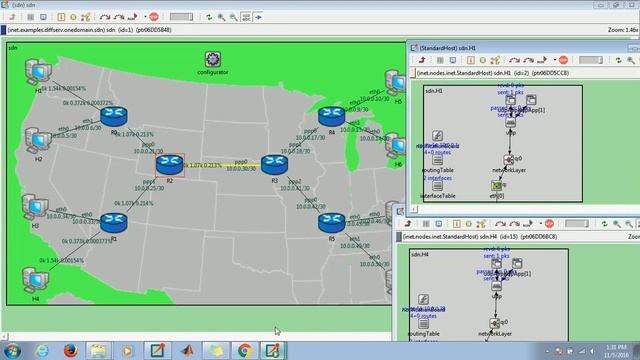Image resolution: width=640 pixels, height=360 pixels.
Task: Select router R0 on the map
Action: pyautogui.click(x=114, y=116)
